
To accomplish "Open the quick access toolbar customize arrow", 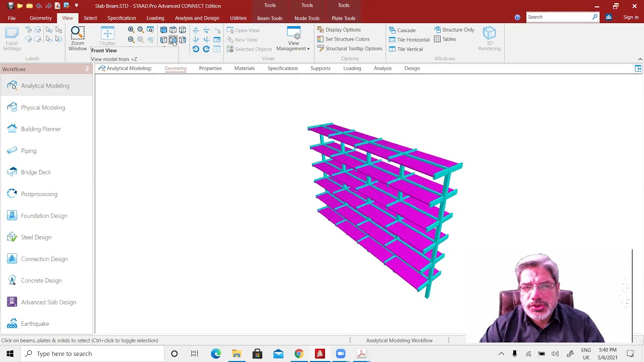I will point(76,6).
